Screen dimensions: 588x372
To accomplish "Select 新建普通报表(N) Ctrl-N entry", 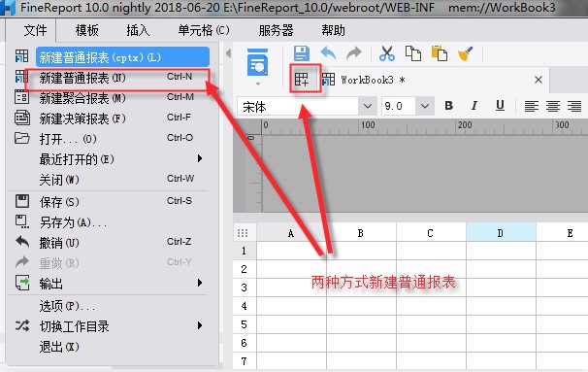I will [x=111, y=78].
